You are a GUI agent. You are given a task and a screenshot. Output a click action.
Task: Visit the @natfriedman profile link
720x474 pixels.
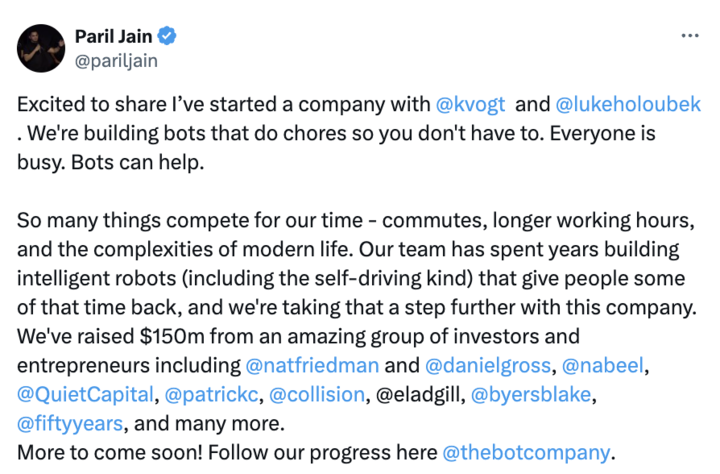pos(312,366)
